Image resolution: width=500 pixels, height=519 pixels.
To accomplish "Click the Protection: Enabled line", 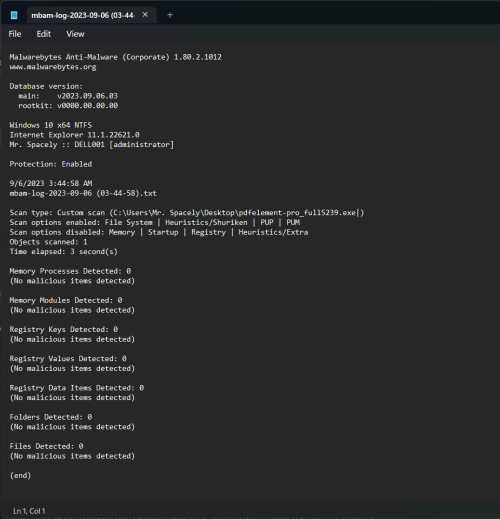I will tap(51, 164).
